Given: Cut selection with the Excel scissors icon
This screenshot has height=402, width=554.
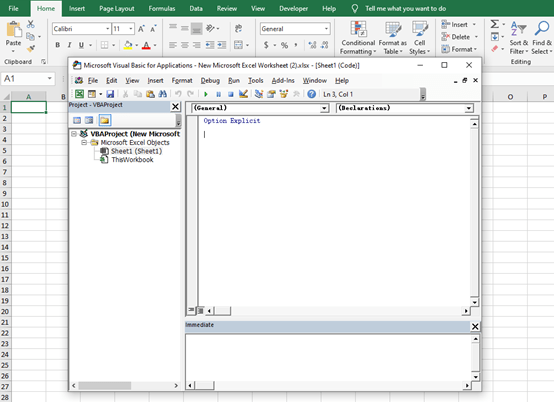Looking at the screenshot, I should [x=31, y=24].
